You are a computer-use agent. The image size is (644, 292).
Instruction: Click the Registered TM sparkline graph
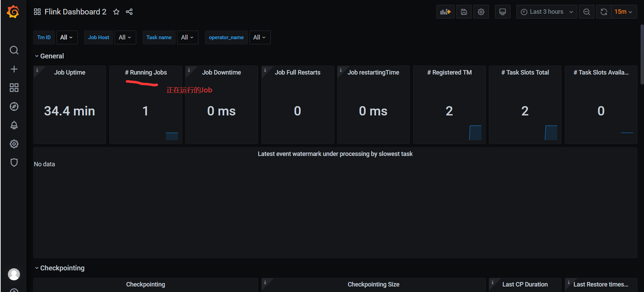click(475, 133)
